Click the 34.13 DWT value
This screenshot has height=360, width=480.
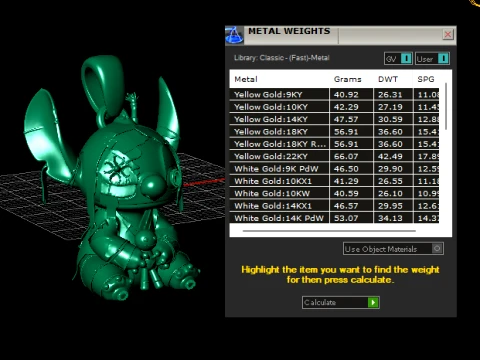[x=390, y=218]
